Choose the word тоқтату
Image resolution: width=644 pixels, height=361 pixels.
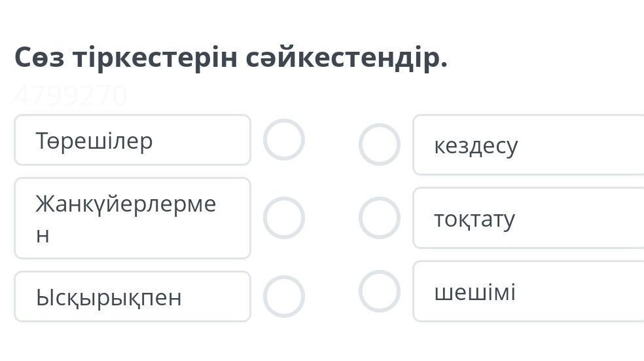coord(474,219)
